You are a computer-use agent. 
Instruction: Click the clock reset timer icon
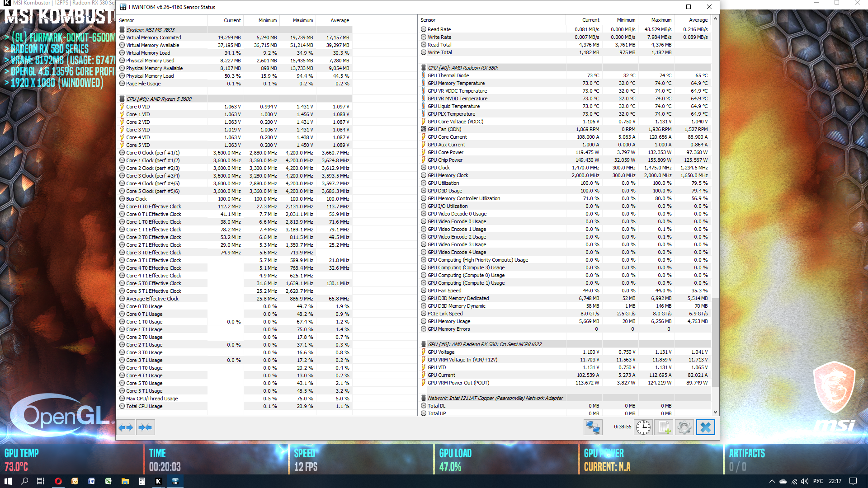(643, 427)
